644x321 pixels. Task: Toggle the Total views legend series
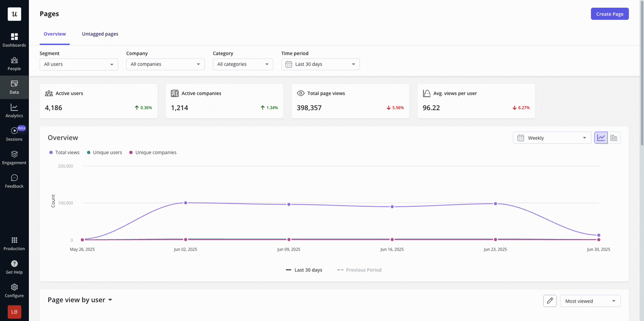coord(64,152)
